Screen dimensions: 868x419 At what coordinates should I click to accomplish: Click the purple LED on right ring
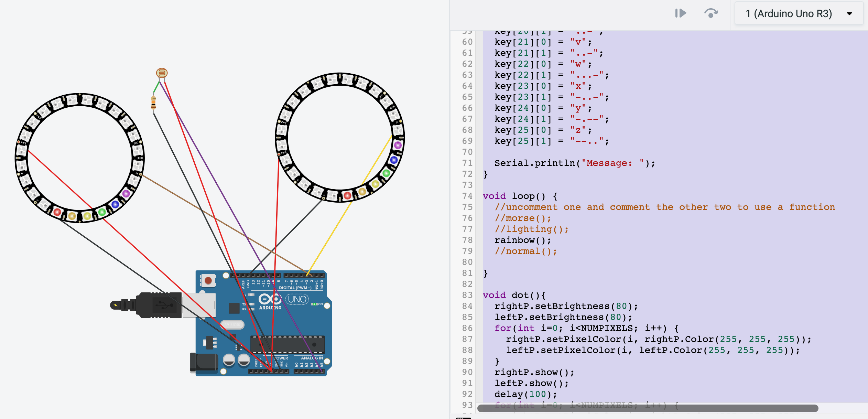pos(398,145)
